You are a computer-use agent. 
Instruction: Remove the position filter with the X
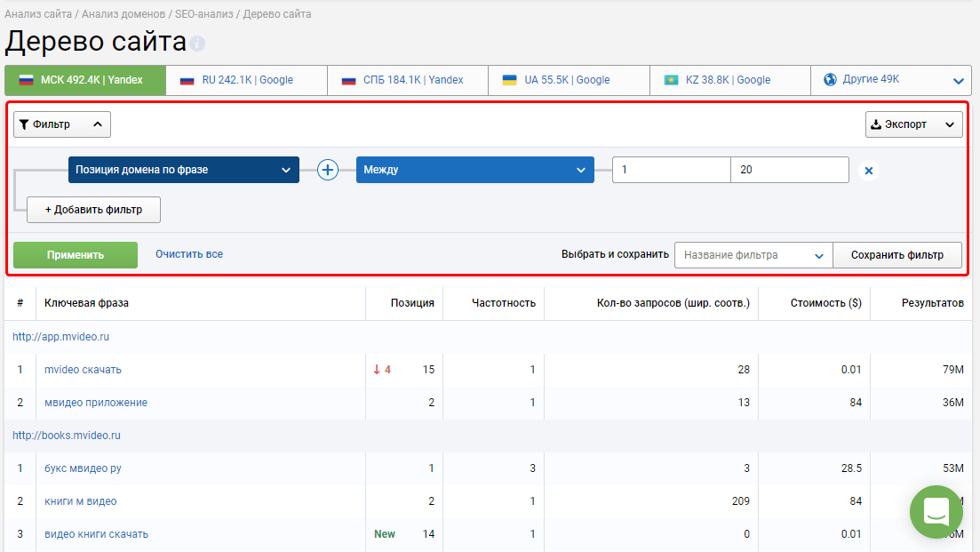click(x=869, y=171)
